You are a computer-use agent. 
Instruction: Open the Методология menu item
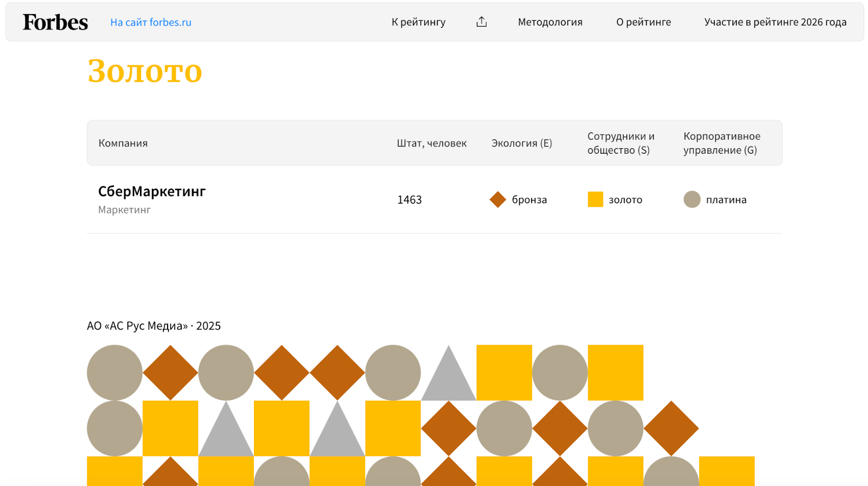[550, 22]
